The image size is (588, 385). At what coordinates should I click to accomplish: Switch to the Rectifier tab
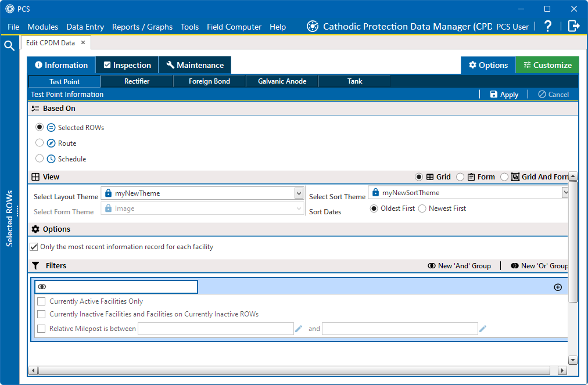pos(137,81)
